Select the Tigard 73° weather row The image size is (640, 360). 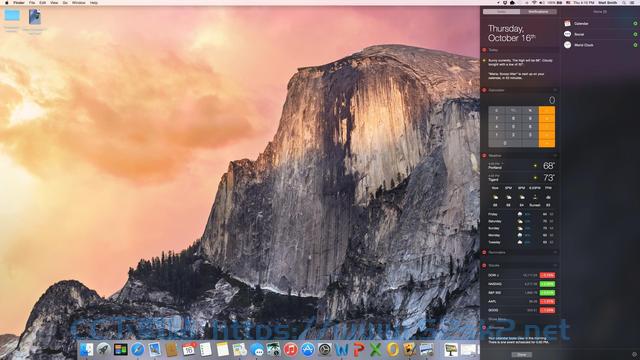(521, 178)
